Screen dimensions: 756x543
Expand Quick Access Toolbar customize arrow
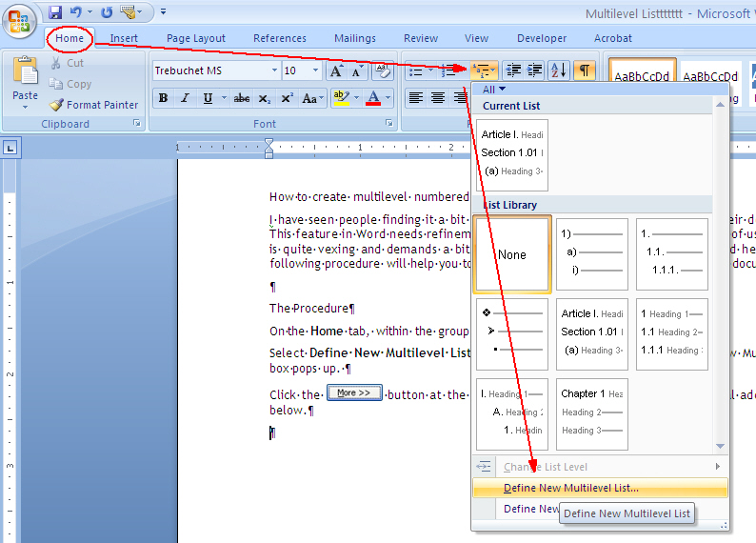click(x=164, y=11)
